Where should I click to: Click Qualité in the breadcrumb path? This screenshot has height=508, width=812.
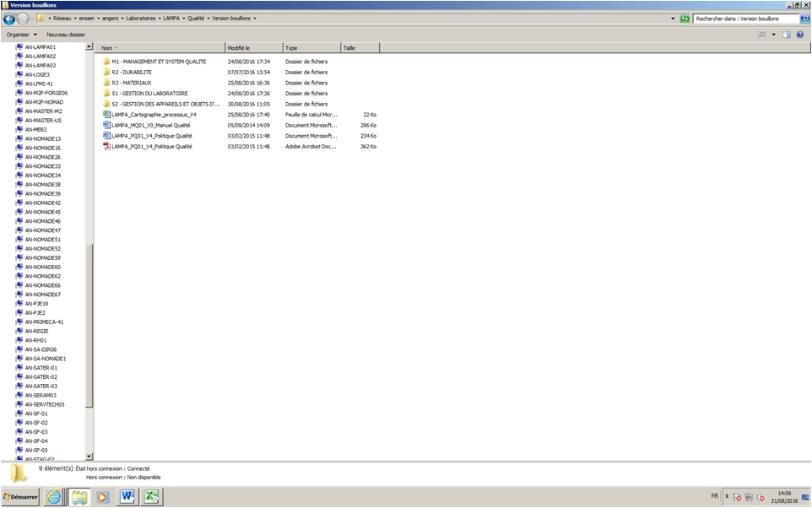196,19
